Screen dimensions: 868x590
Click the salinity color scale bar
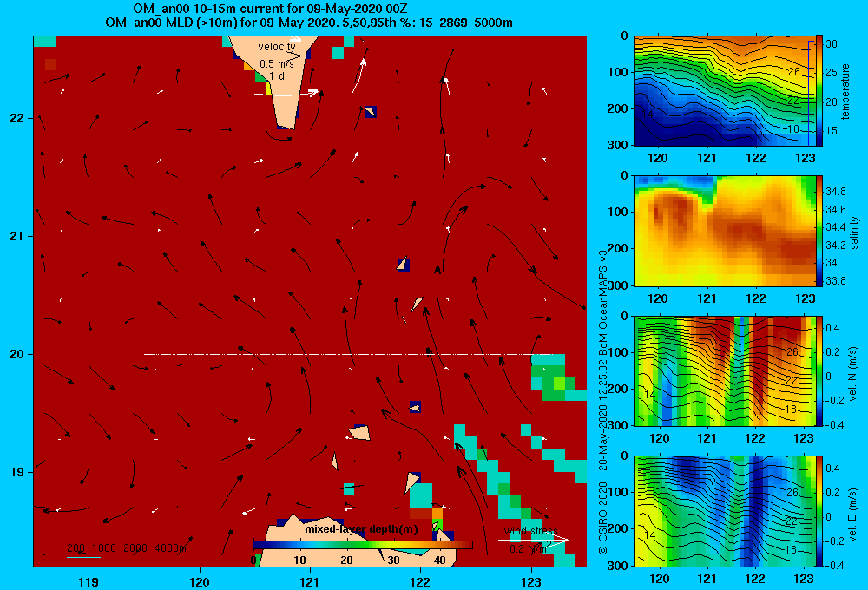point(819,231)
